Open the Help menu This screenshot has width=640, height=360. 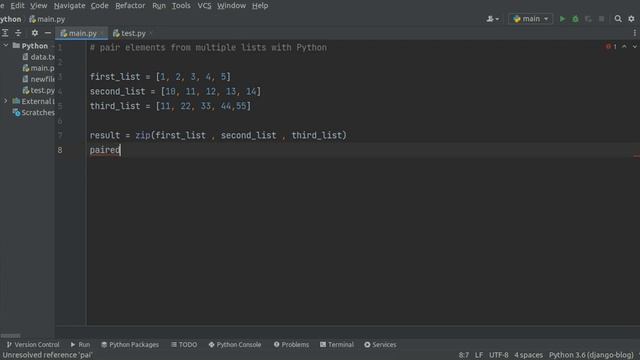(x=260, y=6)
